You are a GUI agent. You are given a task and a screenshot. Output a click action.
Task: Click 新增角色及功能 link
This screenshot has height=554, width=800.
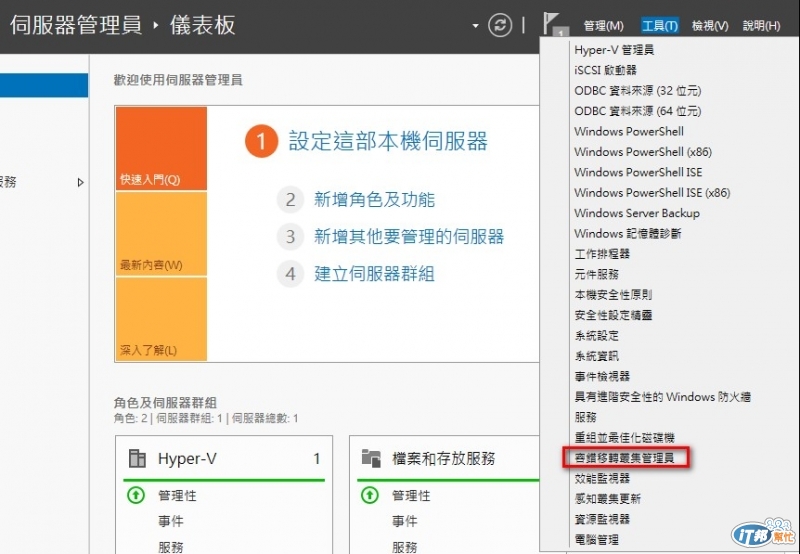[x=374, y=199]
